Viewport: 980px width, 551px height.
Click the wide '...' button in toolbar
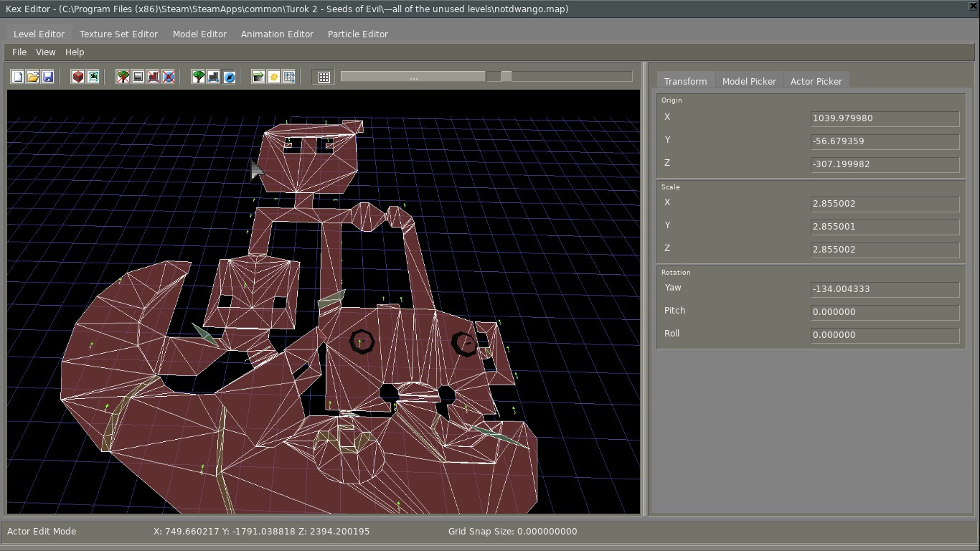pos(413,77)
